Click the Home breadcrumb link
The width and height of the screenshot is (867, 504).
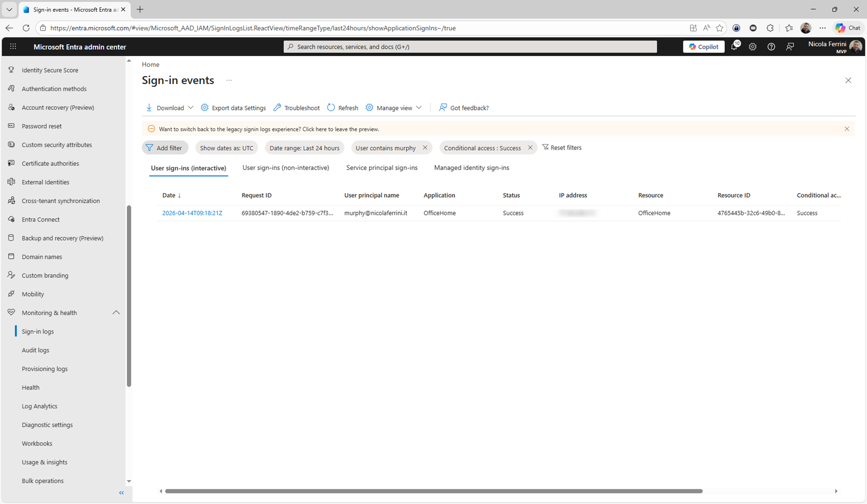151,64
